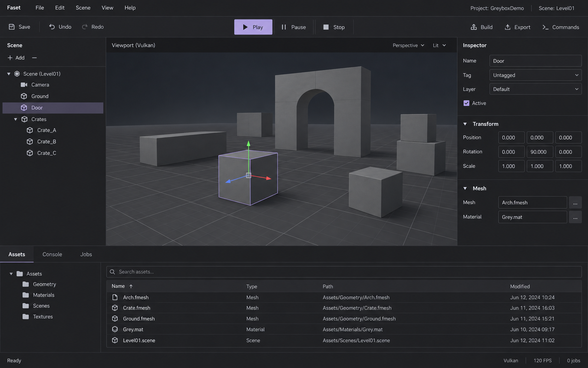Click the Ground cube icon in hierarchy
This screenshot has height=368, width=588.
(24, 96)
